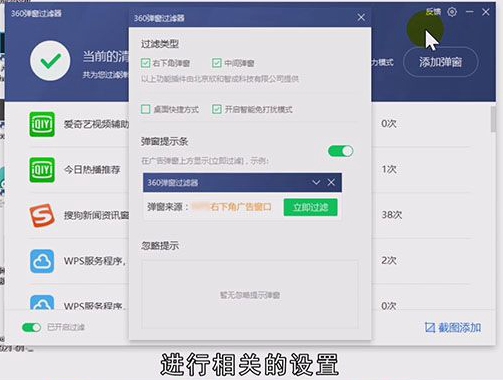Click the empty 忽略提示 list box
Screen dimensions: 503x380
pyautogui.click(x=250, y=295)
